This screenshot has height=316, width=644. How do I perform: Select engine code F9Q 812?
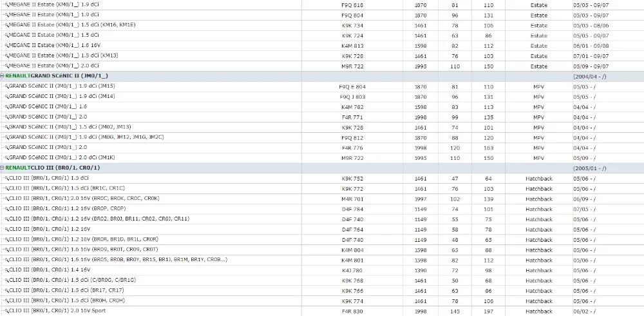coord(352,138)
